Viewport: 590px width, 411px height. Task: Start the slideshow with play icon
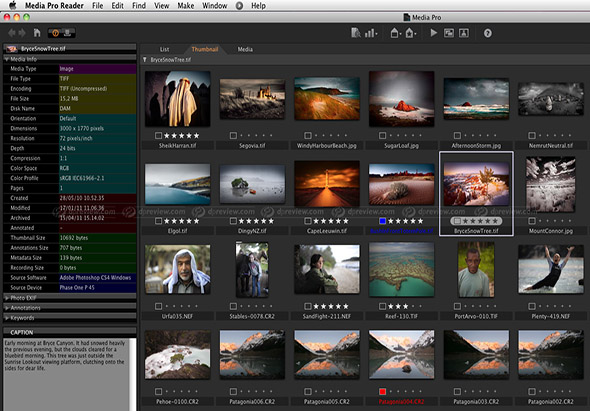tap(433, 33)
